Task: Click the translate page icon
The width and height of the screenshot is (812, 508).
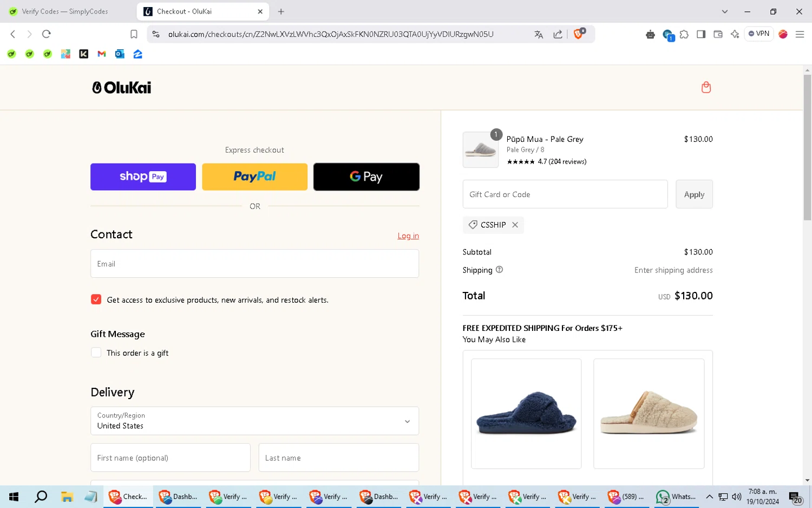Action: coord(539,34)
